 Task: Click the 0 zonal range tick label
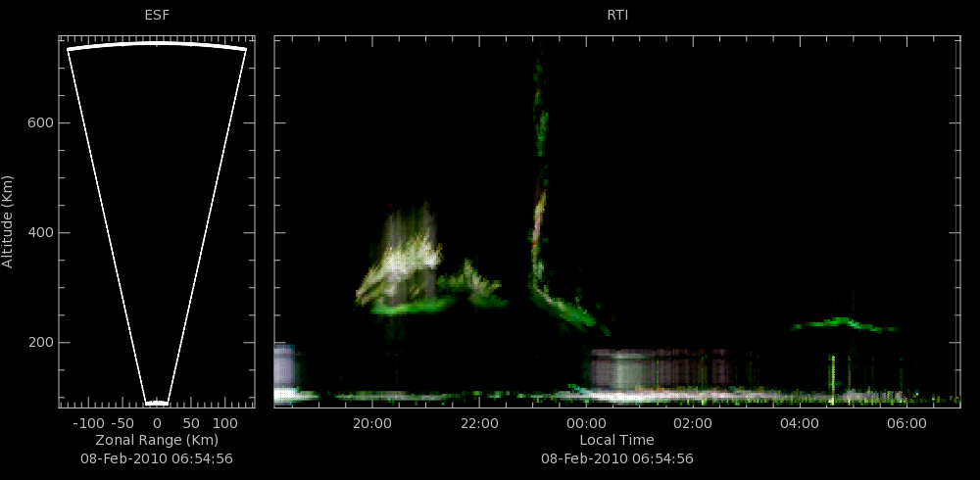click(157, 423)
